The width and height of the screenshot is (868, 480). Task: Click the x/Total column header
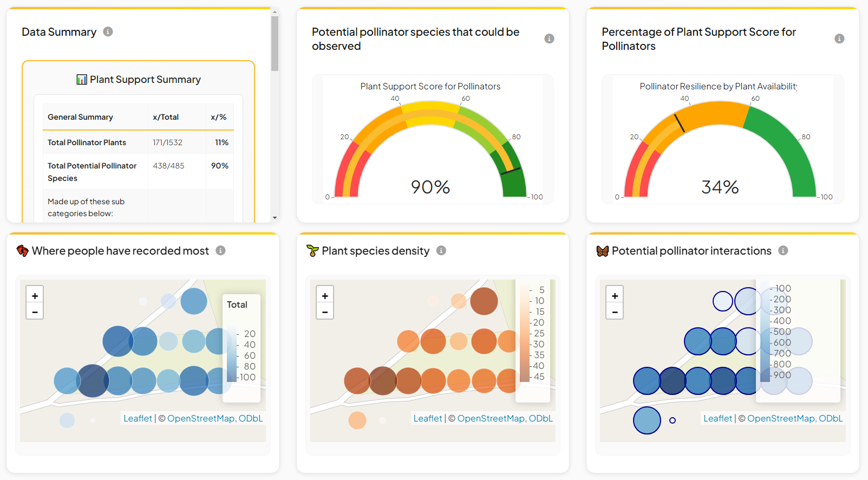tap(166, 117)
